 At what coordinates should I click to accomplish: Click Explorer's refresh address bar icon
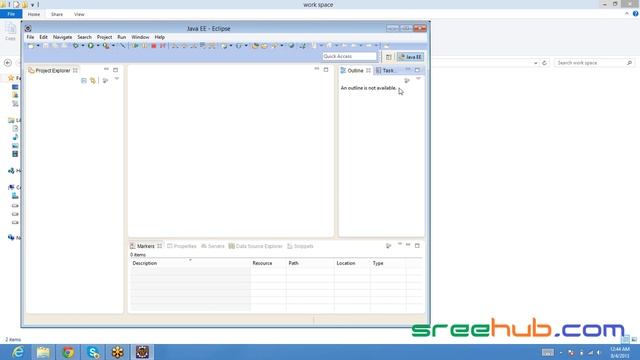(x=544, y=63)
